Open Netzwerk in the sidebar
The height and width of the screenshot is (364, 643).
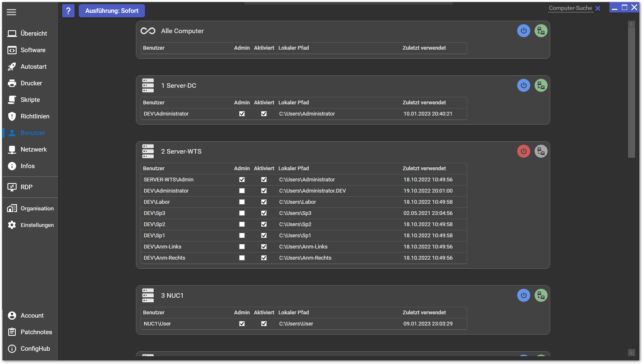pos(30,149)
